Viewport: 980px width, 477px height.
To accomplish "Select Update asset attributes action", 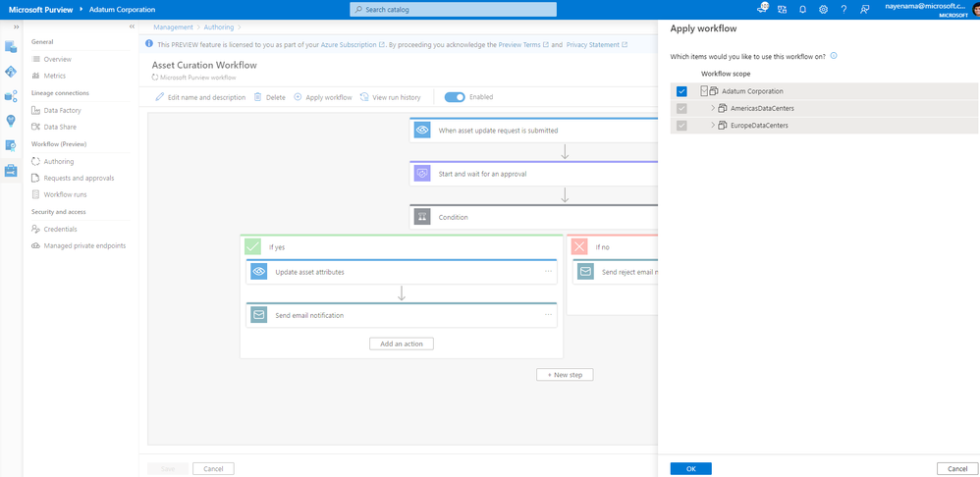I will click(x=402, y=272).
